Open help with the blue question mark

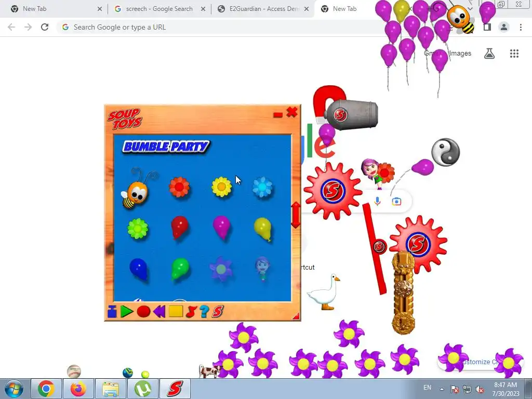(x=204, y=312)
